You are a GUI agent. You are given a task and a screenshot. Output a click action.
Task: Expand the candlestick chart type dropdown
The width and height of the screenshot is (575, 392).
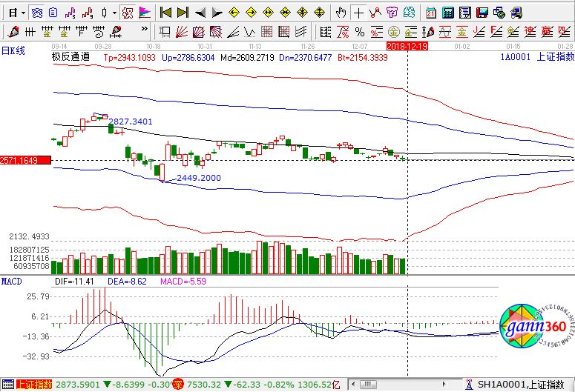pos(113,13)
